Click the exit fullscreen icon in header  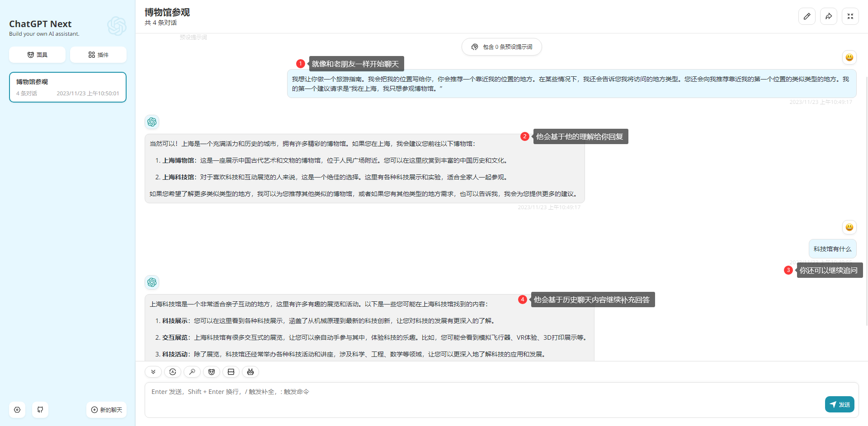point(850,16)
